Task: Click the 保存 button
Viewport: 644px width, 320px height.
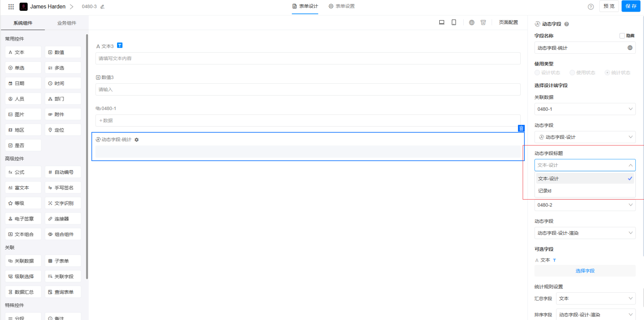Action: tap(631, 6)
